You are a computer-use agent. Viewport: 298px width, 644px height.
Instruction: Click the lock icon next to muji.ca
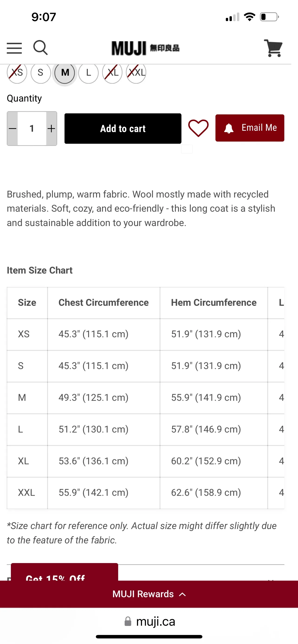click(128, 621)
